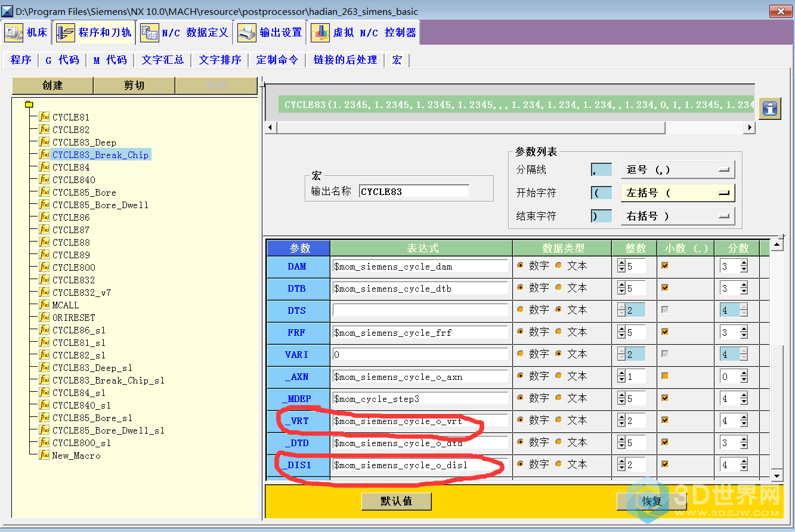Select CYCLE832 macro icon

pos(44,280)
